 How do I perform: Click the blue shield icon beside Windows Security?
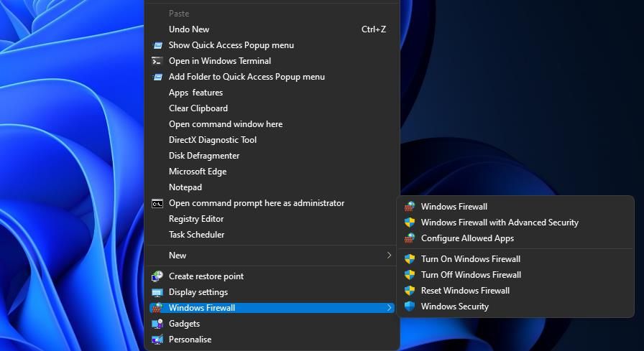(x=410, y=306)
